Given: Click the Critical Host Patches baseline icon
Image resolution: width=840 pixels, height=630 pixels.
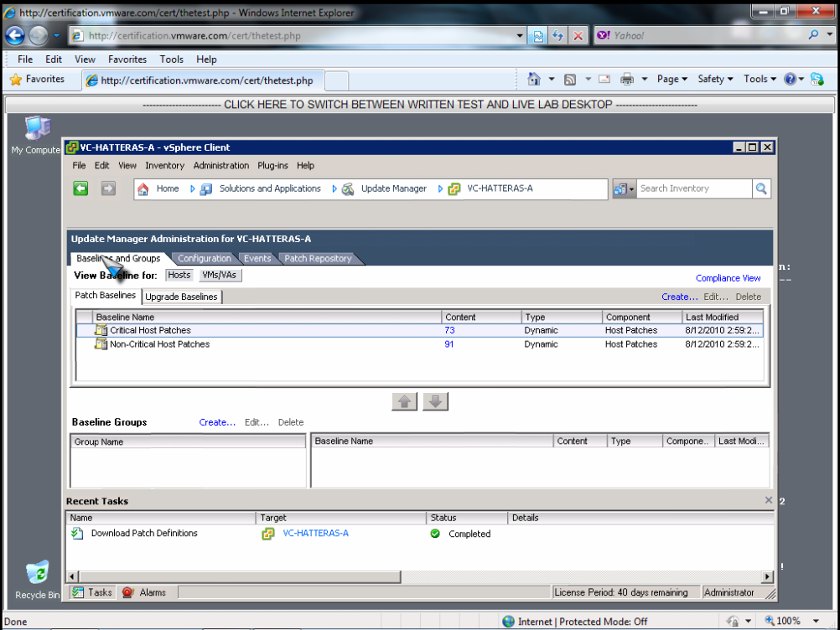Looking at the screenshot, I should tap(101, 330).
